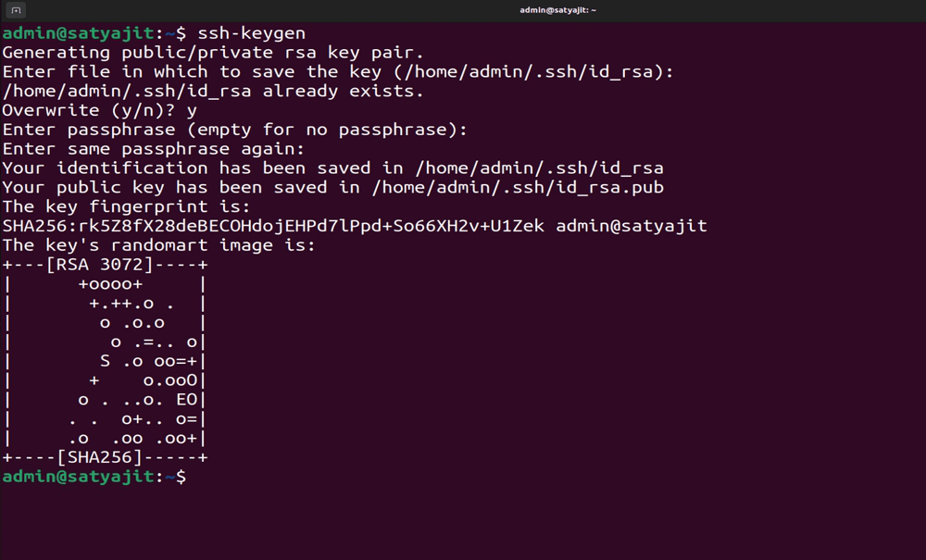Screen dimensions: 926x560
Task: Click the 'Enter passphrase (empty for no passphrase)' line
Action: point(235,130)
